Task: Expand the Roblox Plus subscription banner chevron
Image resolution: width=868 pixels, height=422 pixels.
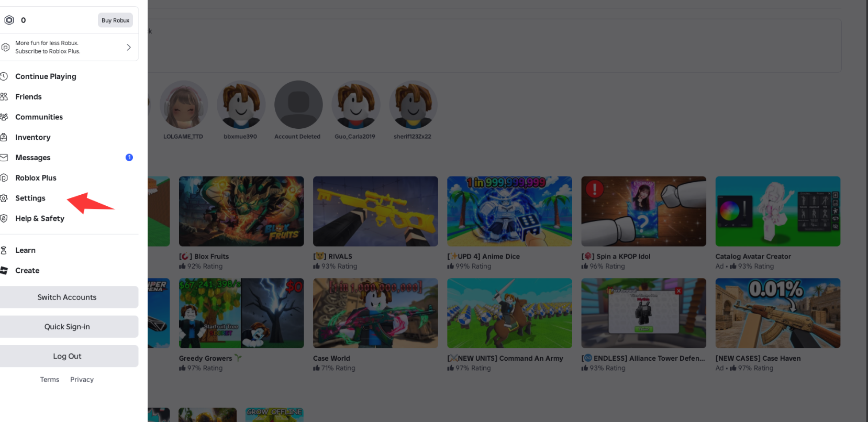Action: (129, 47)
